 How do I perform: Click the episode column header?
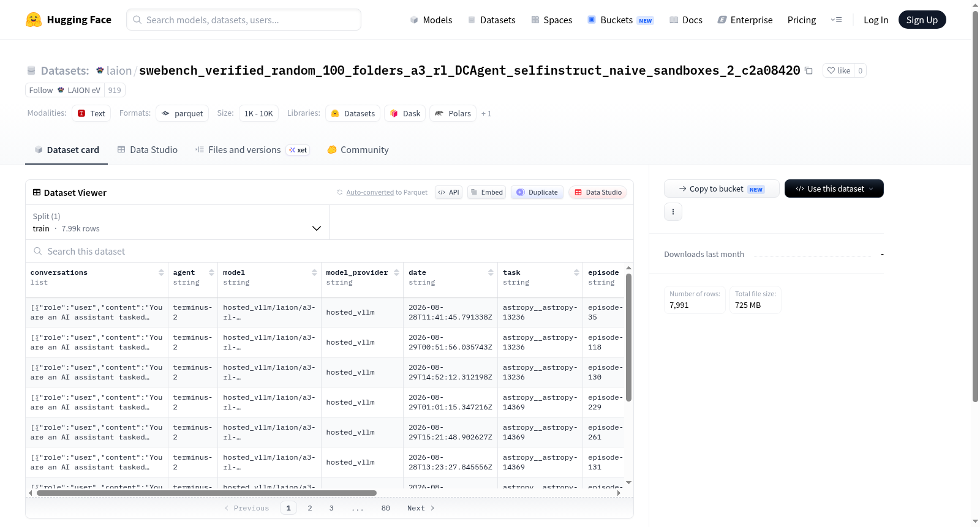[603, 277]
